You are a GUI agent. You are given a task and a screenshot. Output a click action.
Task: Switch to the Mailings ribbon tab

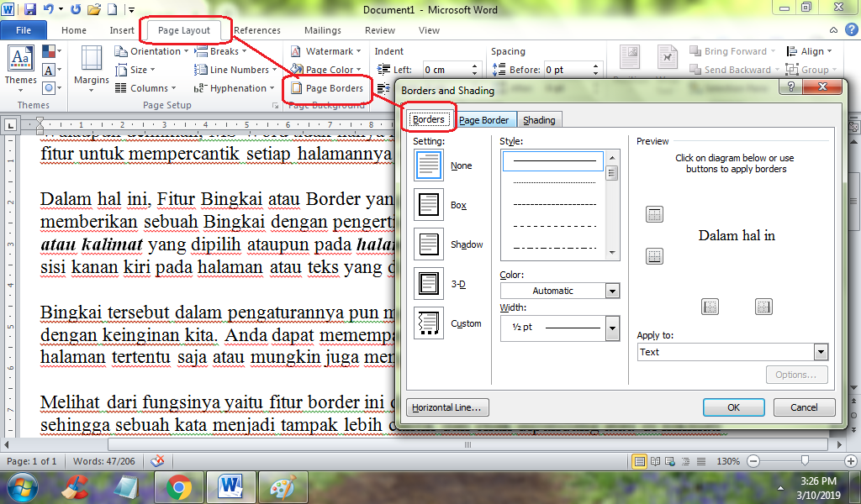(x=323, y=31)
